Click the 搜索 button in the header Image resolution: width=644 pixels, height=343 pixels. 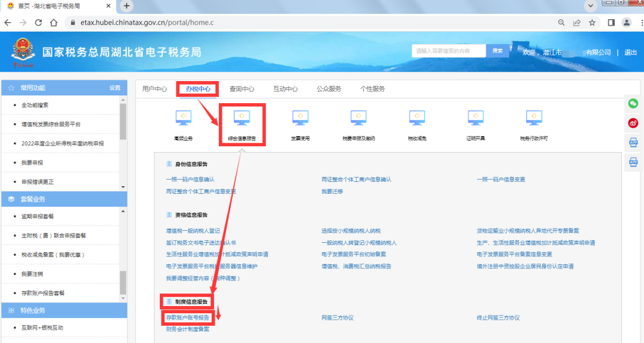(x=497, y=51)
